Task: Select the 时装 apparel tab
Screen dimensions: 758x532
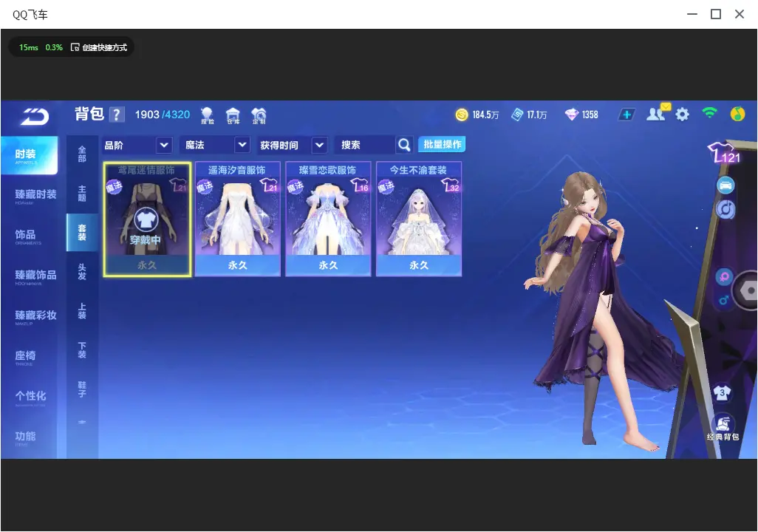Action: click(x=29, y=154)
